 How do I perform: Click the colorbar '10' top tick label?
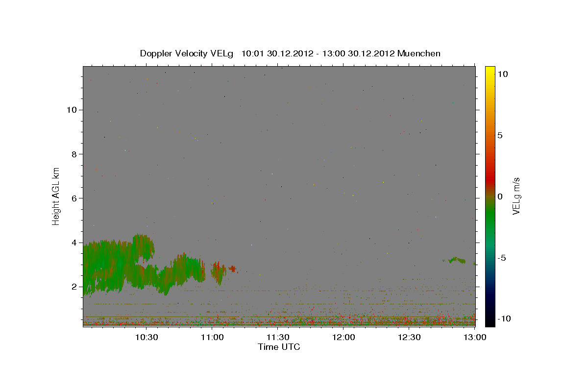[x=502, y=74]
